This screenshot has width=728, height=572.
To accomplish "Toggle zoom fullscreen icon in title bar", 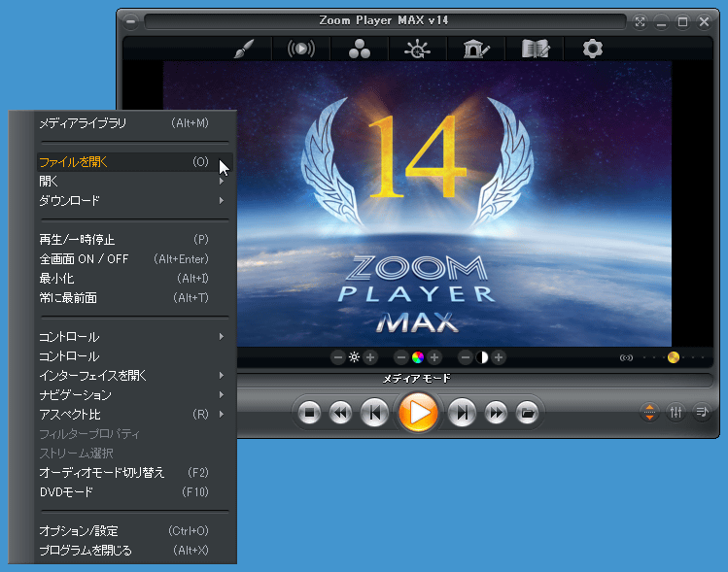I will (640, 21).
